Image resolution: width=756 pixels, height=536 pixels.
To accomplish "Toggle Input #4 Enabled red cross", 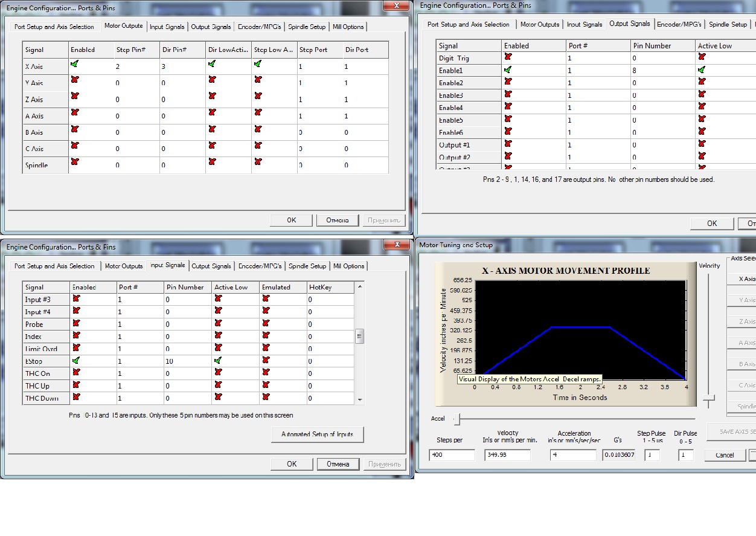I will (x=76, y=310).
